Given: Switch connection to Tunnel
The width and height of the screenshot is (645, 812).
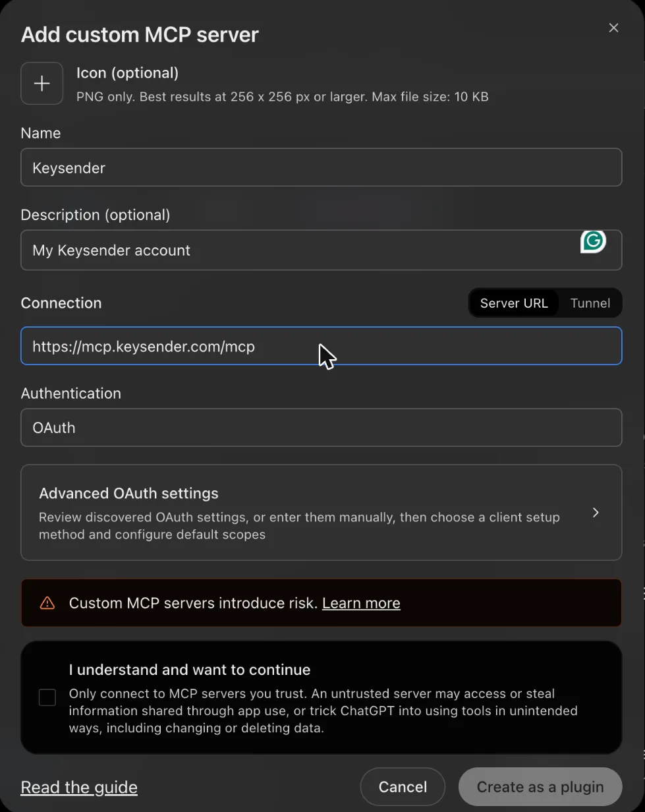Looking at the screenshot, I should tap(590, 303).
